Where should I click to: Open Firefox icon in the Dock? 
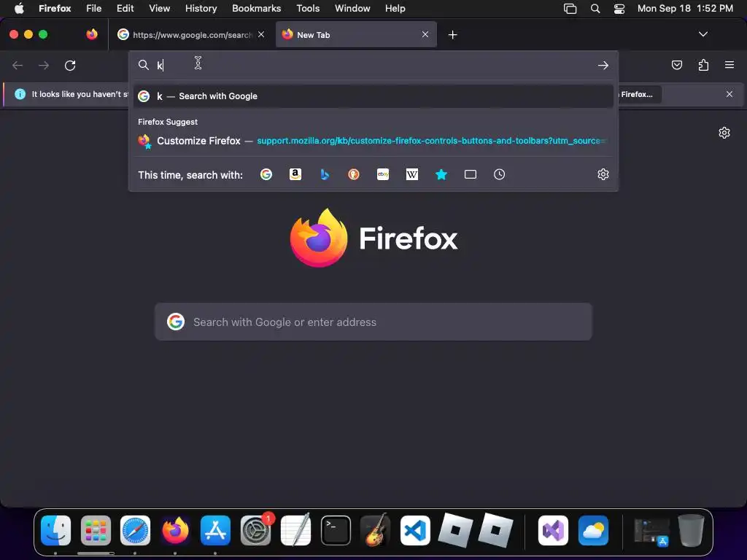[x=175, y=531]
